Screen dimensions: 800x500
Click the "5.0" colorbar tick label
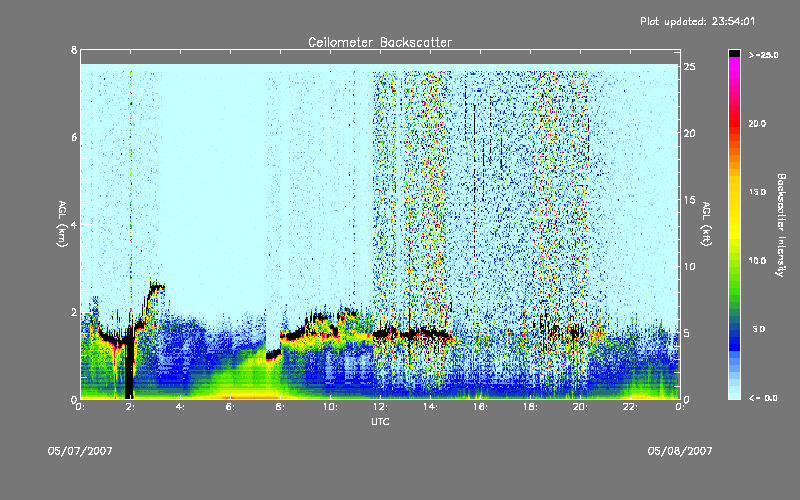tap(759, 329)
